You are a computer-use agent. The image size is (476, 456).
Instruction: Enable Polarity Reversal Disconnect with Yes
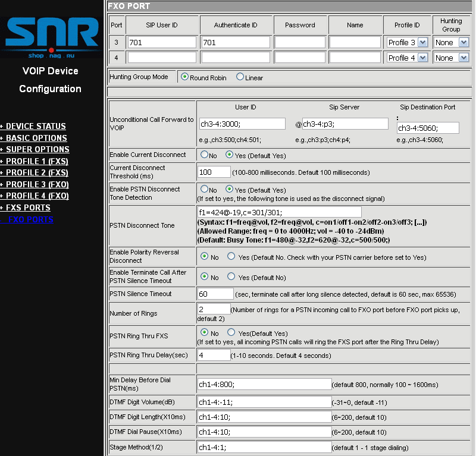pyautogui.click(x=231, y=257)
